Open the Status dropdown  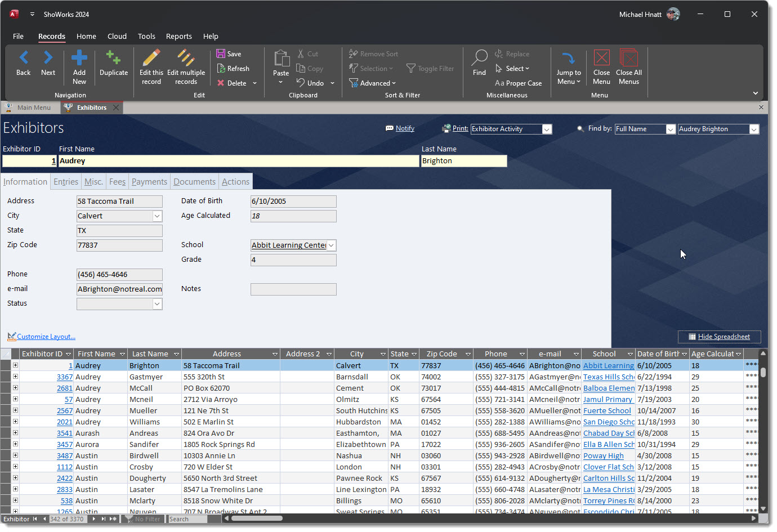157,304
